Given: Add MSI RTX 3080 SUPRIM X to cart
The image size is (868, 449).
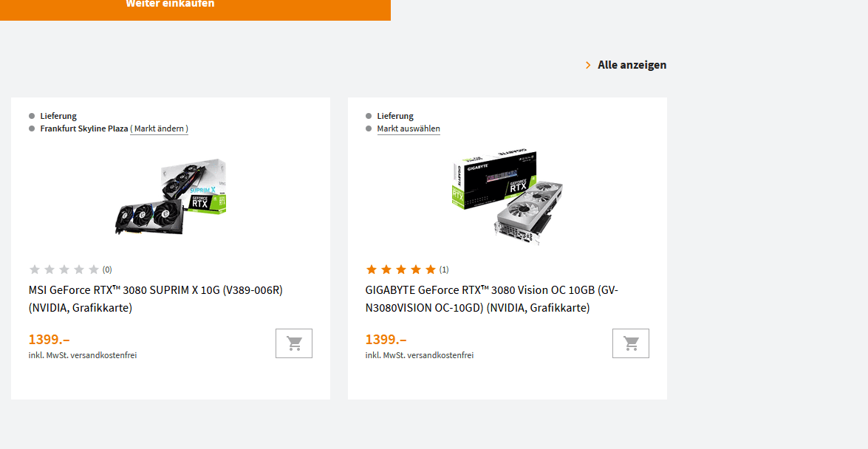Looking at the screenshot, I should (x=294, y=343).
